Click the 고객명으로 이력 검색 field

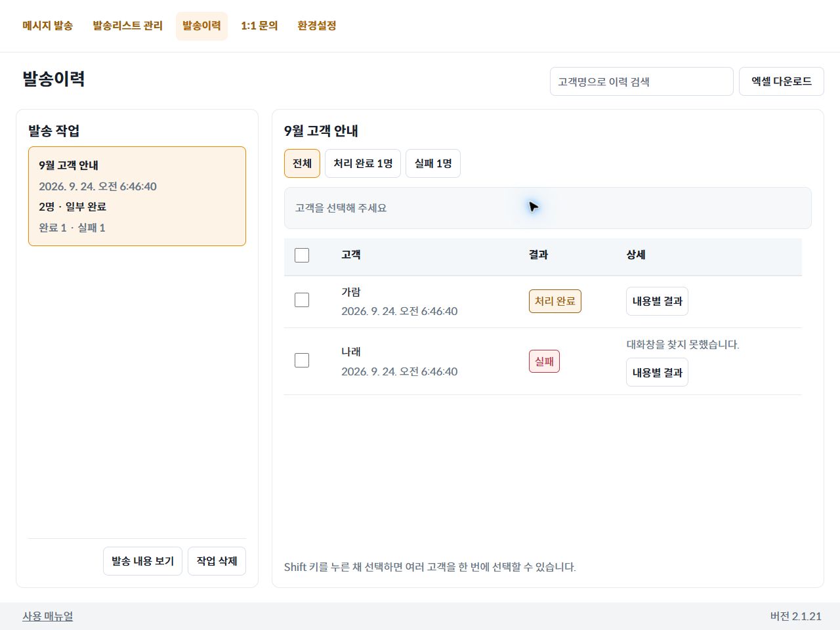pyautogui.click(x=642, y=81)
